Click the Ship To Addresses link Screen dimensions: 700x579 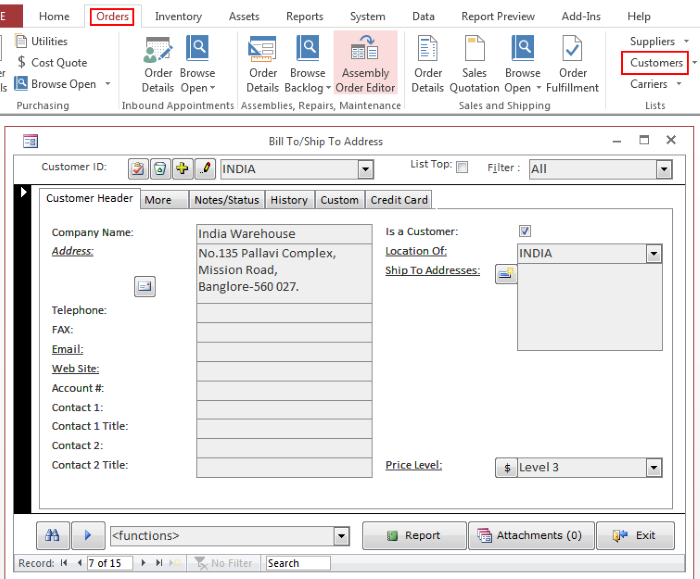(433, 271)
